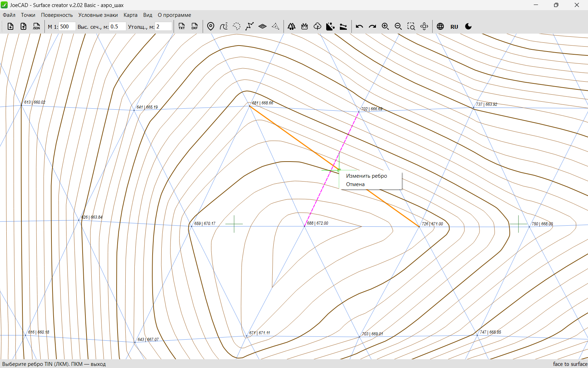Image resolution: width=588 pixels, height=368 pixels.
Task: Toggle dark mode with moon icon
Action: (468, 27)
